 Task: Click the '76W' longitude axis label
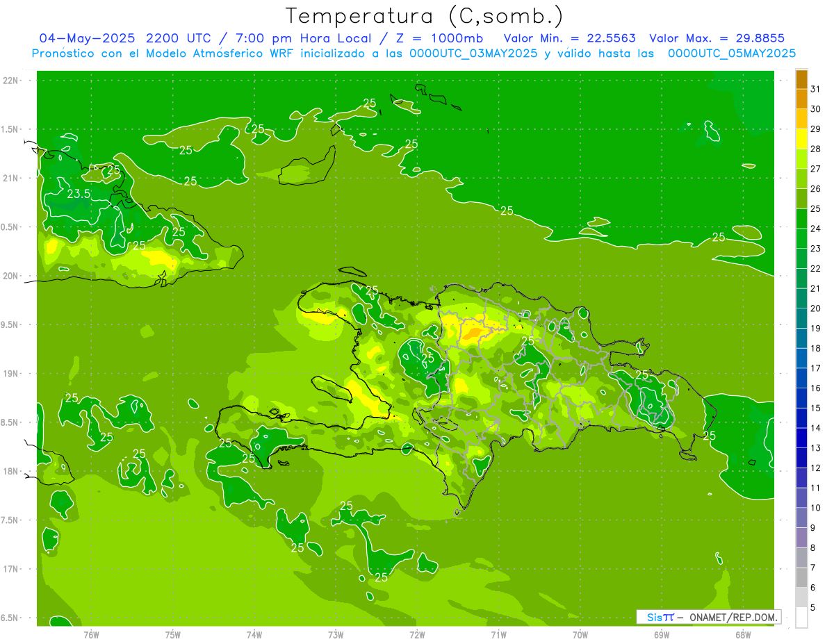91,634
